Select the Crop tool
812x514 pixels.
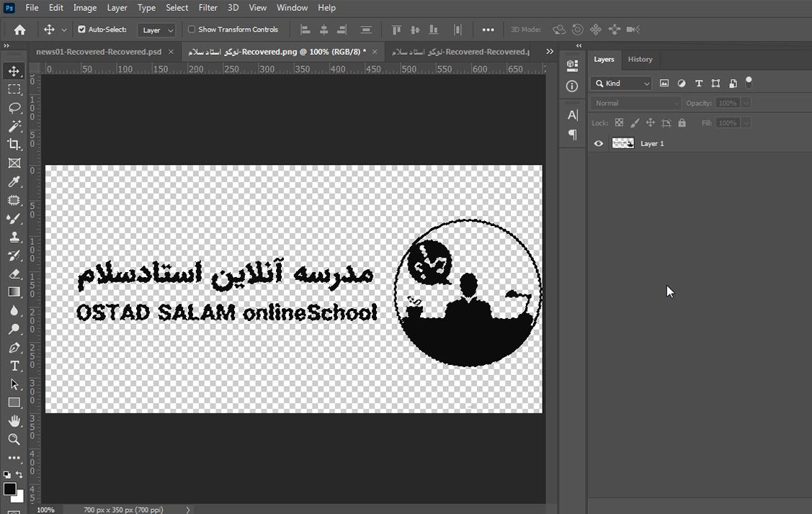coord(14,145)
